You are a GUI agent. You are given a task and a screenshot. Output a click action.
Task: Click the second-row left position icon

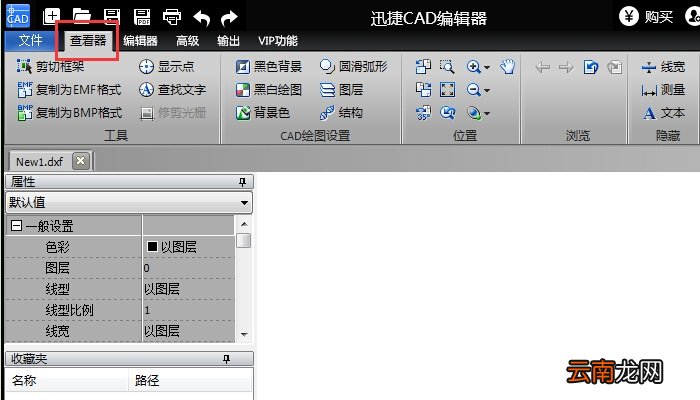423,90
